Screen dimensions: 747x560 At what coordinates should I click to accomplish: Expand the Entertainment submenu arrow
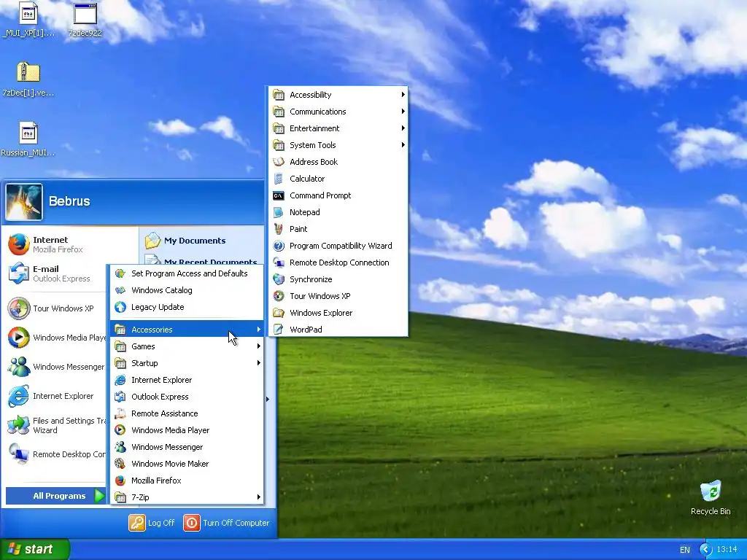[403, 128]
